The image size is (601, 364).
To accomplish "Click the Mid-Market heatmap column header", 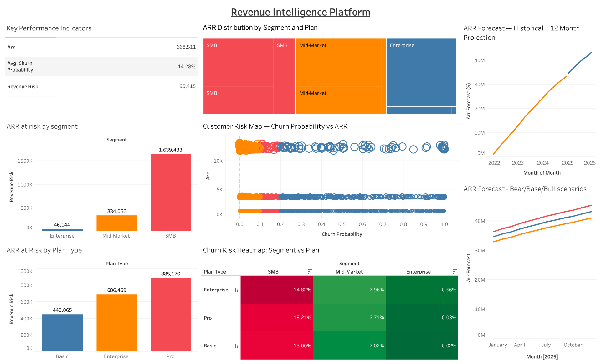I will click(x=349, y=272).
